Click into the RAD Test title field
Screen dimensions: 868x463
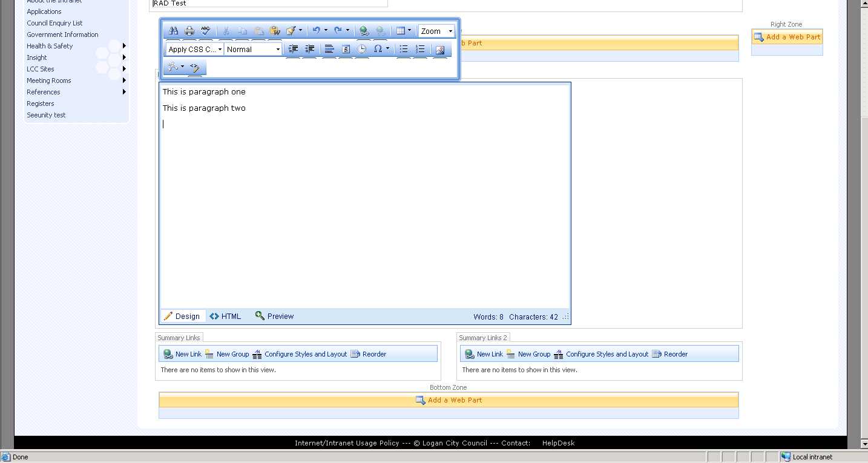pyautogui.click(x=269, y=3)
